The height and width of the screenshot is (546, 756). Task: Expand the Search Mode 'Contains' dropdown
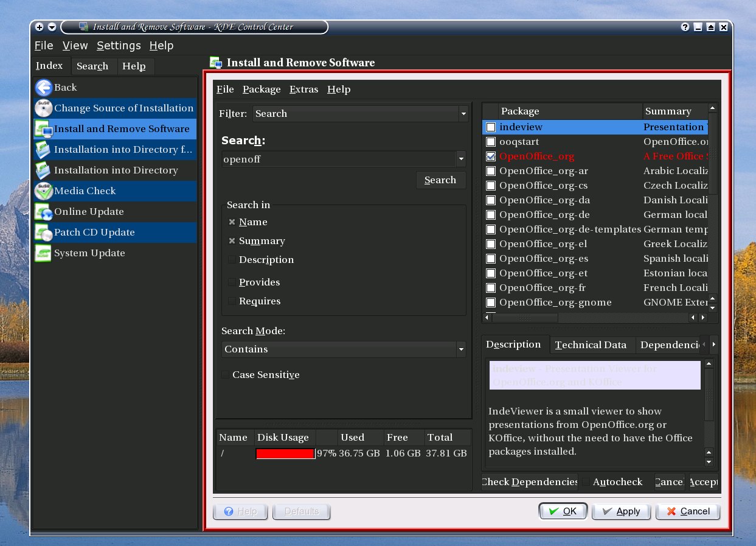[344, 349]
